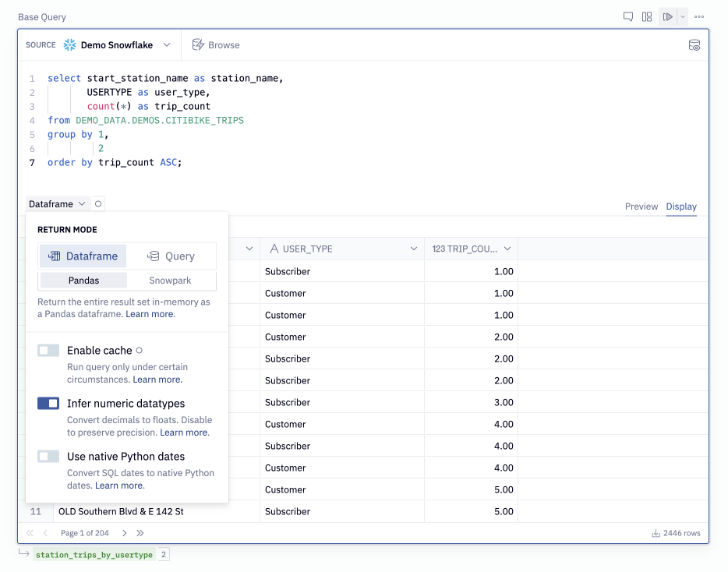Select Query return mode option
Image resolution: width=728 pixels, height=572 pixels.
(171, 256)
